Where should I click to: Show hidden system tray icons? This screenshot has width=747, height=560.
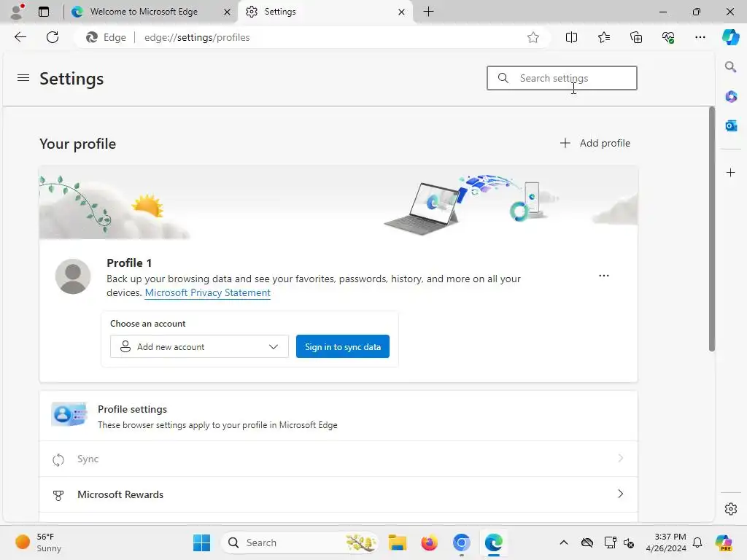(x=564, y=542)
